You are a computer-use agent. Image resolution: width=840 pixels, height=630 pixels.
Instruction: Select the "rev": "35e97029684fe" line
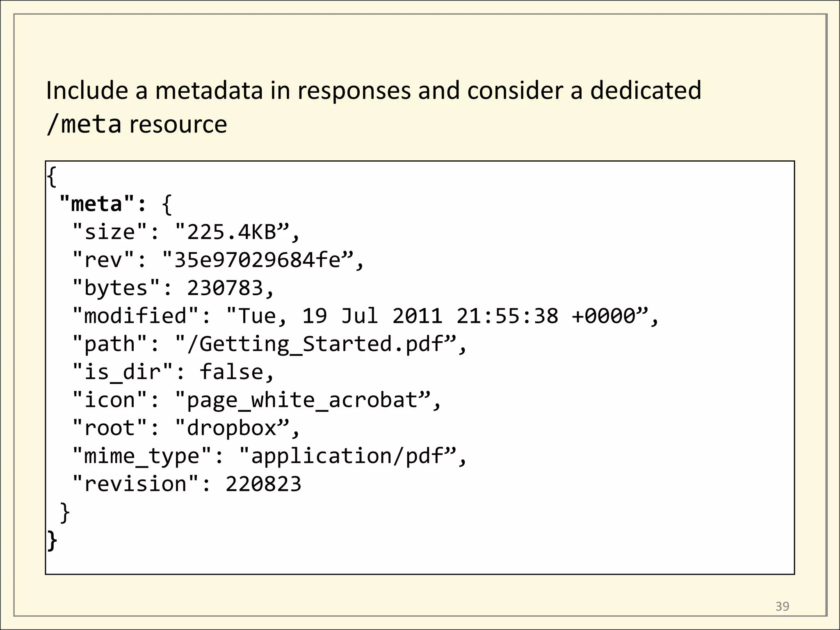218,260
